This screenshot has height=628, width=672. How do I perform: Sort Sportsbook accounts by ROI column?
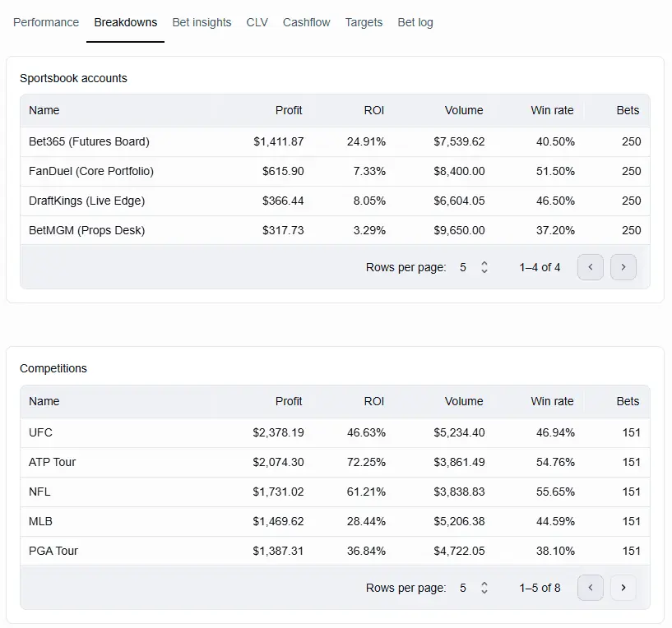pos(373,110)
